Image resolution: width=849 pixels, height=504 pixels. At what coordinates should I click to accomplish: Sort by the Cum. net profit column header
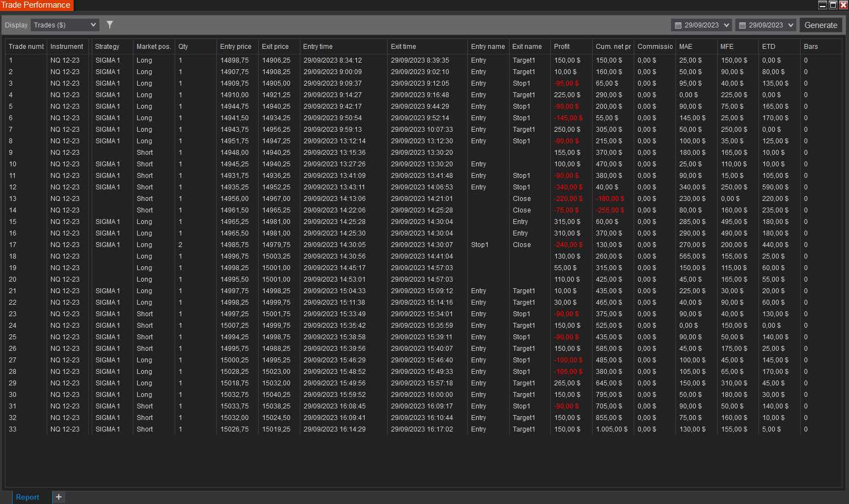click(613, 47)
